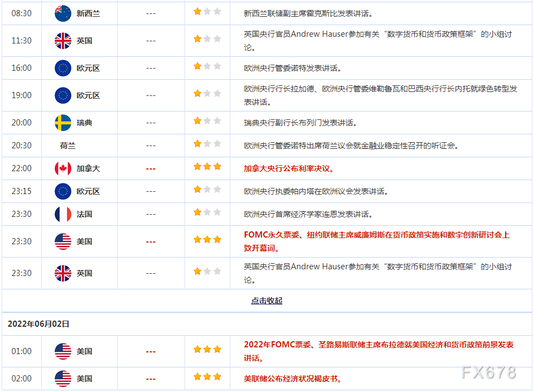Click the star rating in the 08:30 row
Screen dimensions: 533x392
point(207,12)
